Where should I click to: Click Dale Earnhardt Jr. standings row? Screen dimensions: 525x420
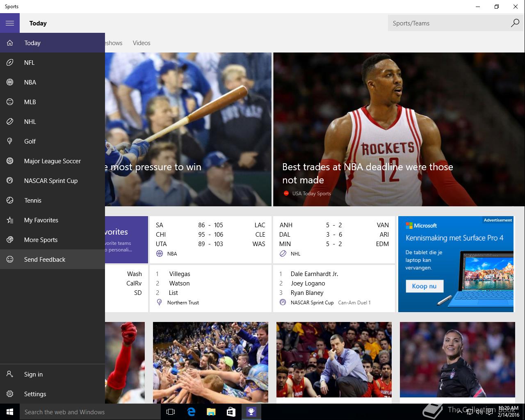coord(334,274)
